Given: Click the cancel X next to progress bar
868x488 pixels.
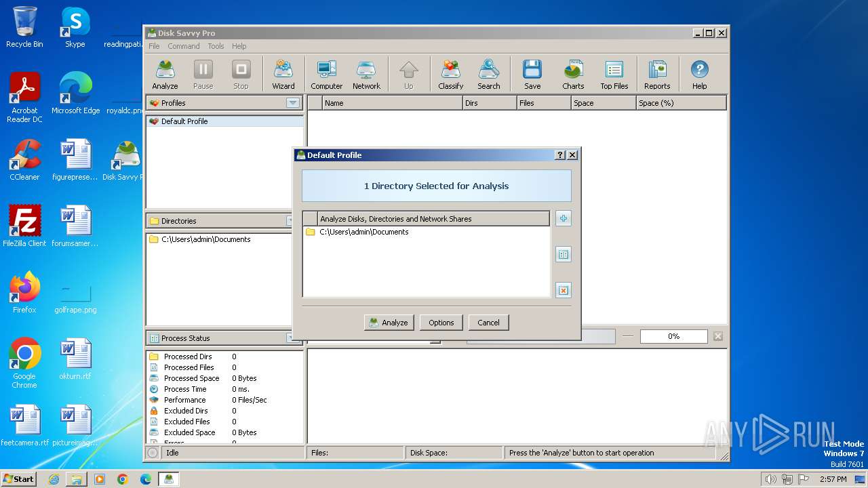Looking at the screenshot, I should tap(718, 336).
